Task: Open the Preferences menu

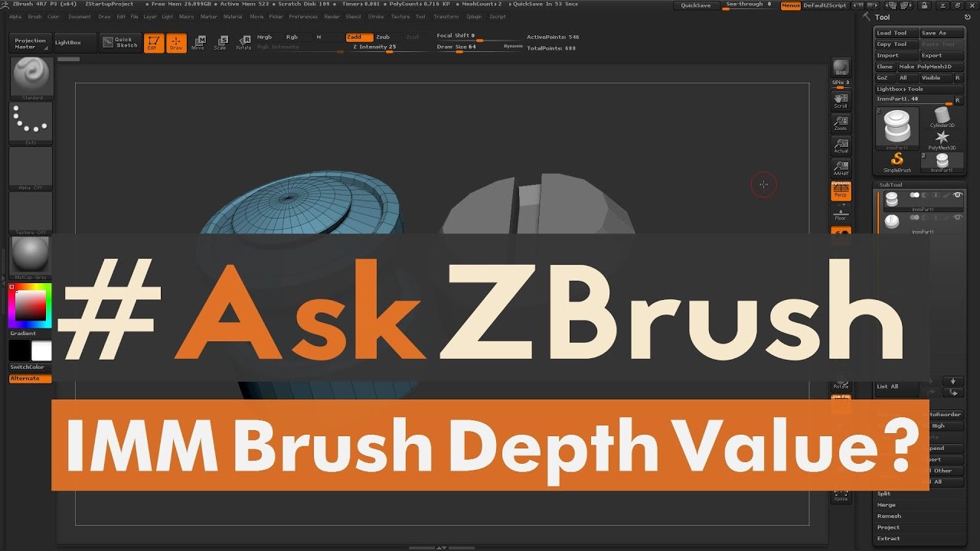Action: (303, 16)
